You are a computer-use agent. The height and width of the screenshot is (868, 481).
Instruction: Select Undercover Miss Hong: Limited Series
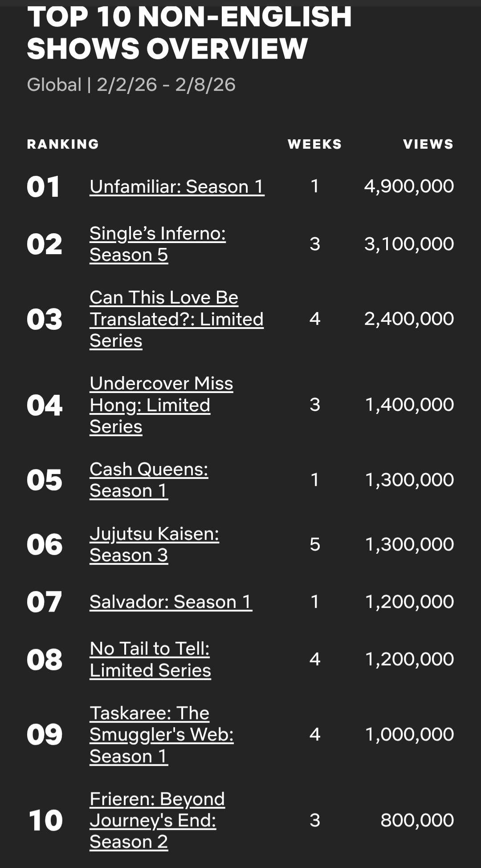161,405
